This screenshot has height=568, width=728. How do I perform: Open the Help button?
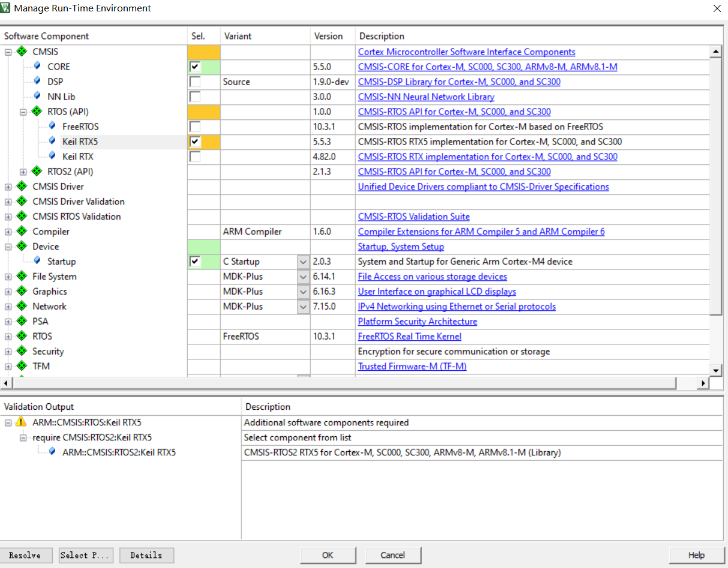pyautogui.click(x=696, y=555)
